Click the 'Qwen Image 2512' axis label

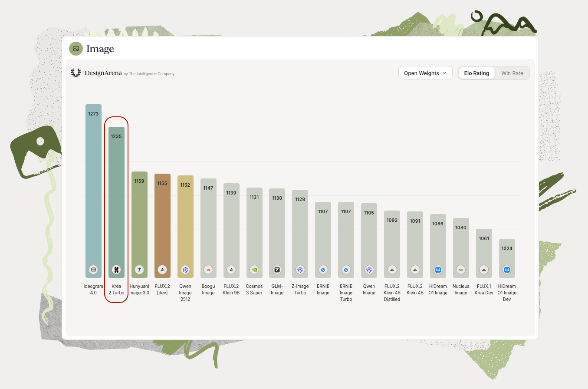185,293
